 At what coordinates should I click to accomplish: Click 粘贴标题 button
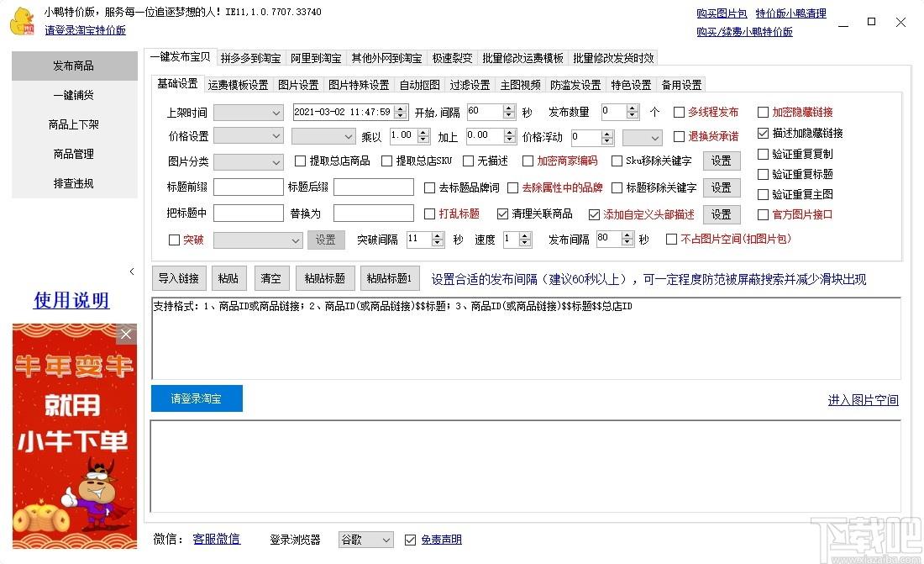point(325,278)
